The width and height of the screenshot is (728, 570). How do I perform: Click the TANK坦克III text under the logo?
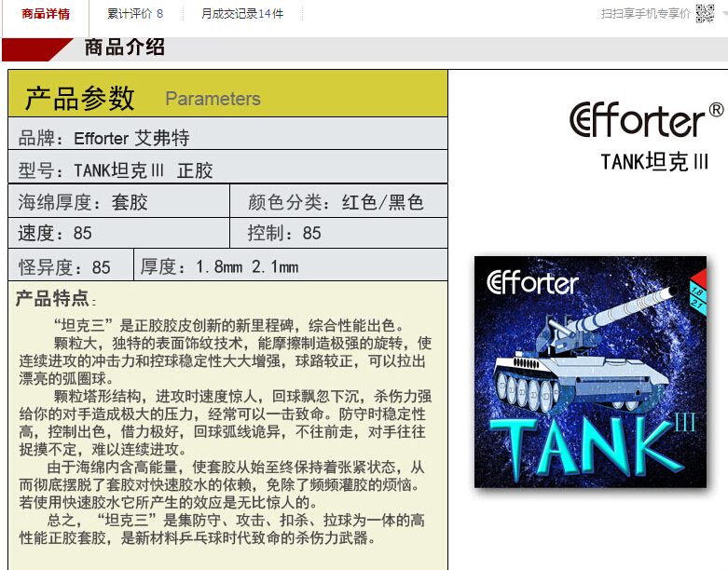point(654,162)
